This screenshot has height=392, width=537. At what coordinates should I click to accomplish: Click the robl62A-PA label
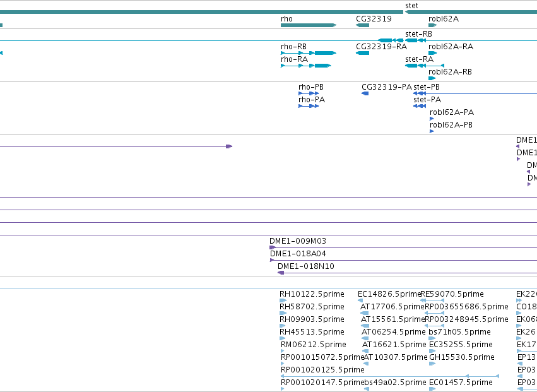tap(452, 112)
